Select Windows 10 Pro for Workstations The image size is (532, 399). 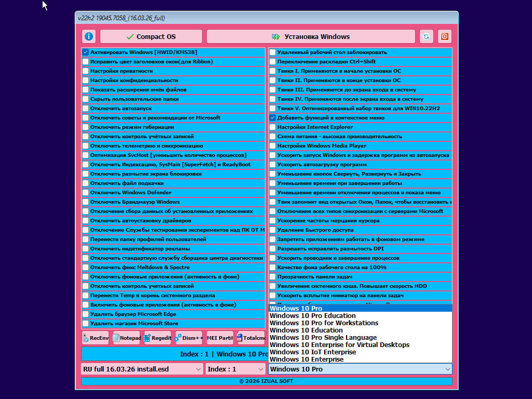(361, 323)
